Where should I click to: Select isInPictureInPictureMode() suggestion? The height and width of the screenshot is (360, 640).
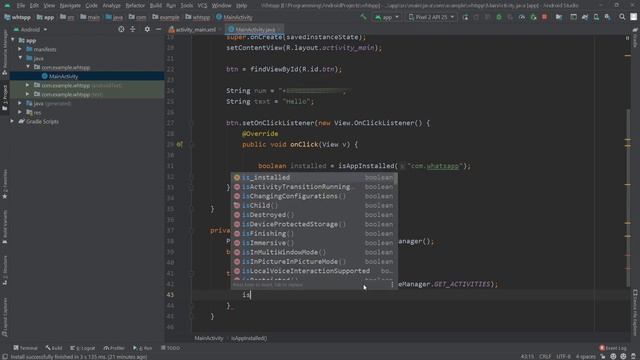[x=313, y=262]
